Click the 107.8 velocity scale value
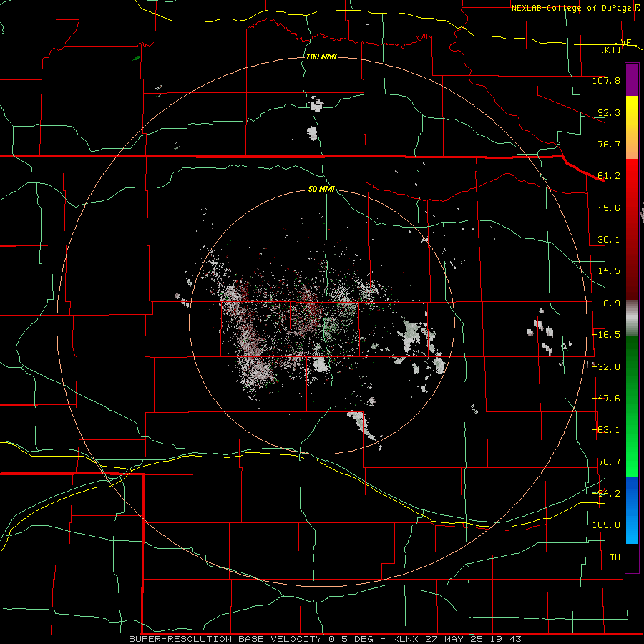The height and width of the screenshot is (644, 644). click(606, 80)
